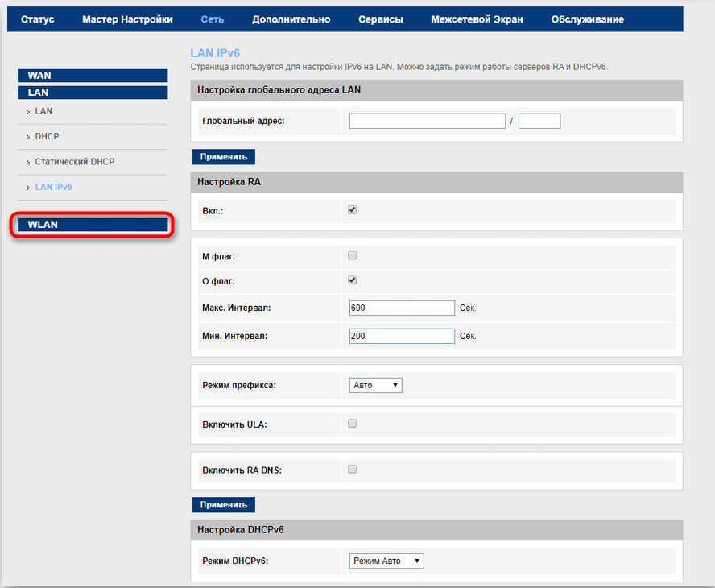Expand the WLAN sidebar section
This screenshot has width=715, height=588.
coord(93,225)
